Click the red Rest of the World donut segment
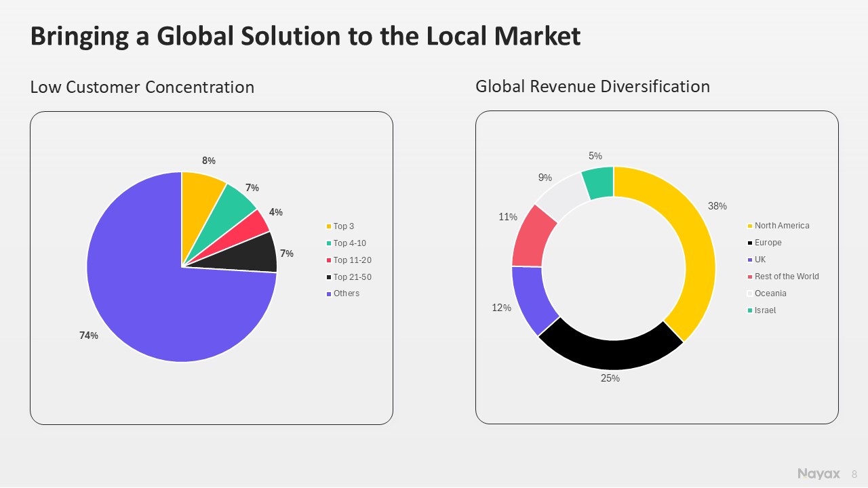 [x=531, y=237]
